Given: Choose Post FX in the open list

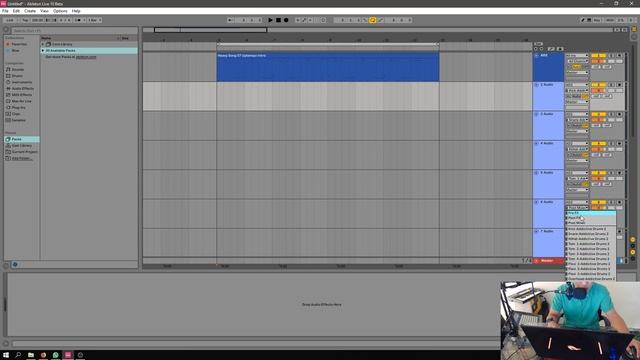Looking at the screenshot, I should [x=591, y=218].
